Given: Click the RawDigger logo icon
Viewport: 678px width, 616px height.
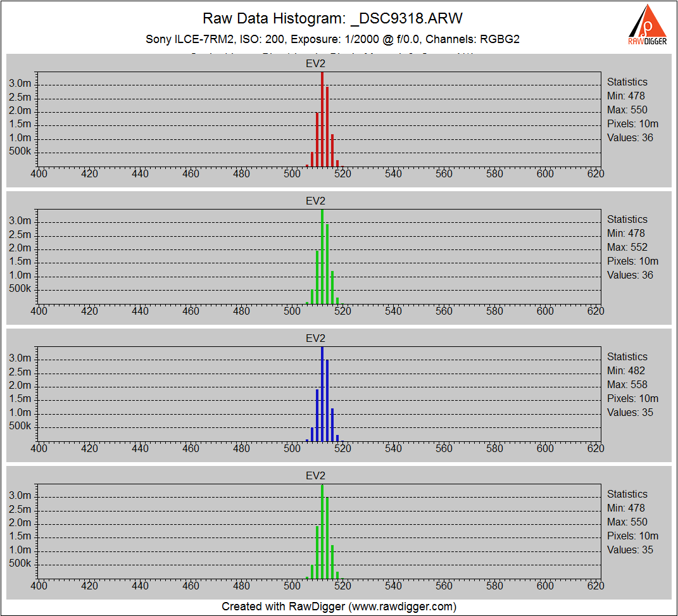Looking at the screenshot, I should coord(648,25).
